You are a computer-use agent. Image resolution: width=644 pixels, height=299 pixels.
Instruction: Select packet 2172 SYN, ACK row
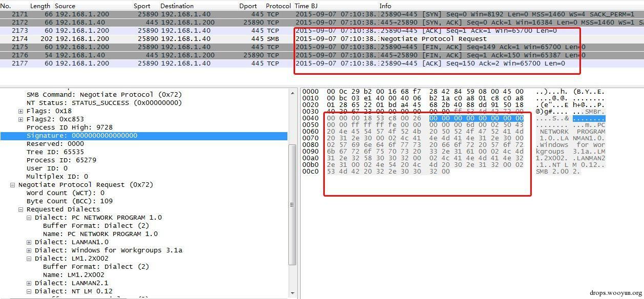(x=322, y=23)
